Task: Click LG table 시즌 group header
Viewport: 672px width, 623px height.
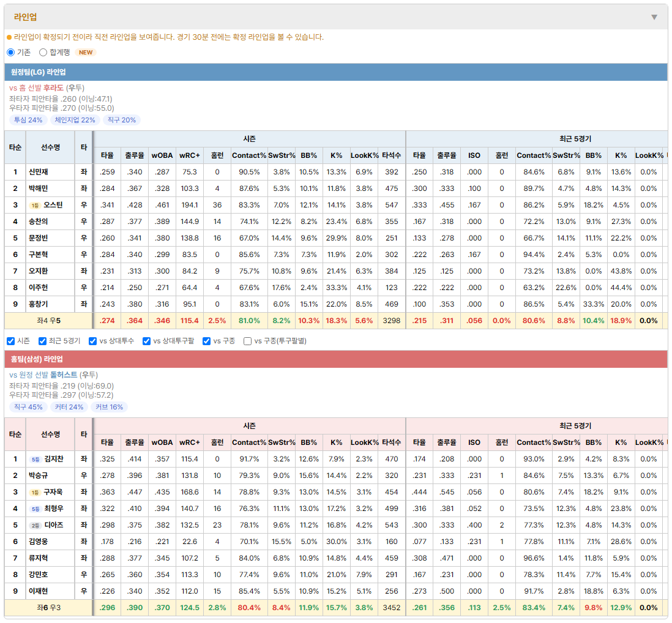Action: point(250,139)
